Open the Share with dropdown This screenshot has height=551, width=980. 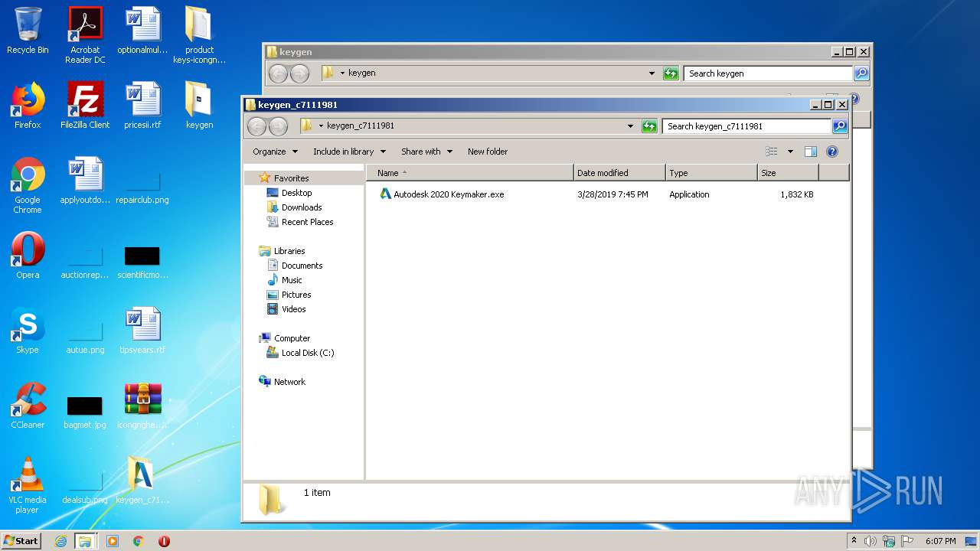click(x=426, y=152)
